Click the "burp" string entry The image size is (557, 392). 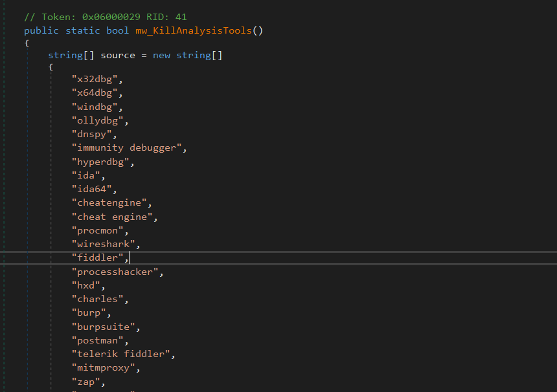[x=89, y=313]
